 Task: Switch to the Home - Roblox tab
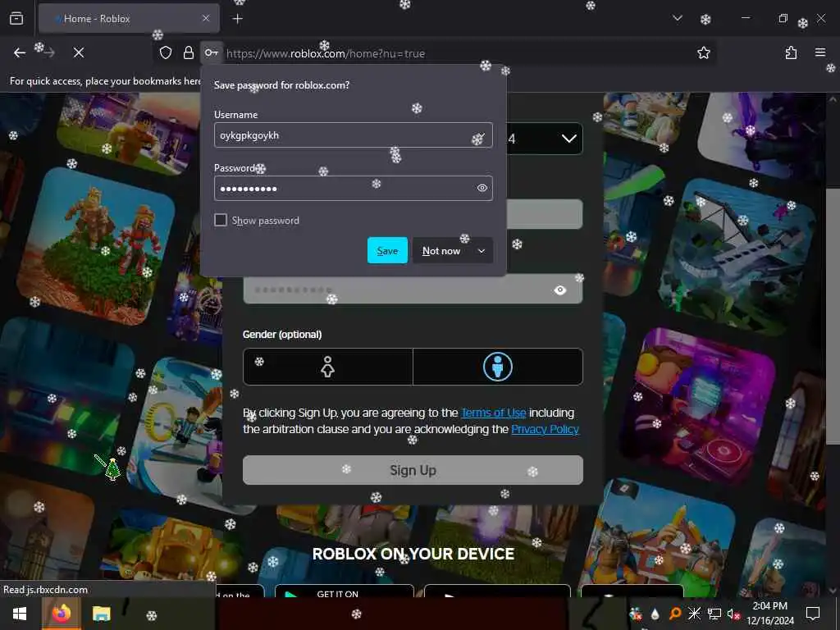coord(129,19)
